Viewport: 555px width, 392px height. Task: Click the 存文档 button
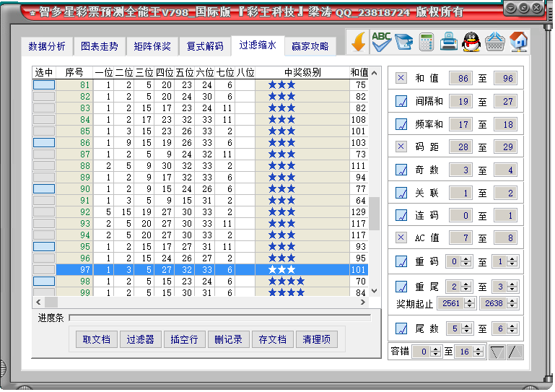click(x=273, y=339)
